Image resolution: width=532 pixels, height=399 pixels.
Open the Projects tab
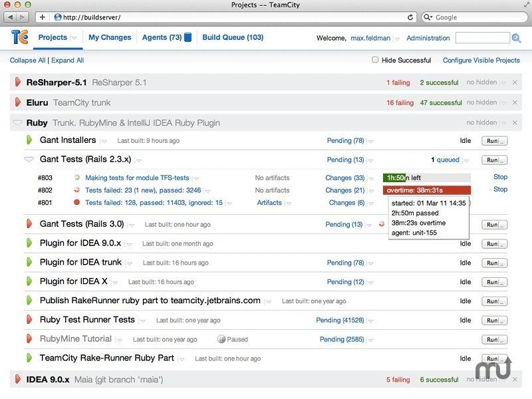click(x=53, y=37)
